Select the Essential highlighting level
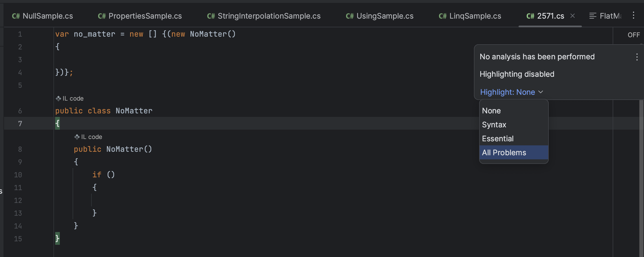Viewport: 644px width, 257px height. coord(498,138)
